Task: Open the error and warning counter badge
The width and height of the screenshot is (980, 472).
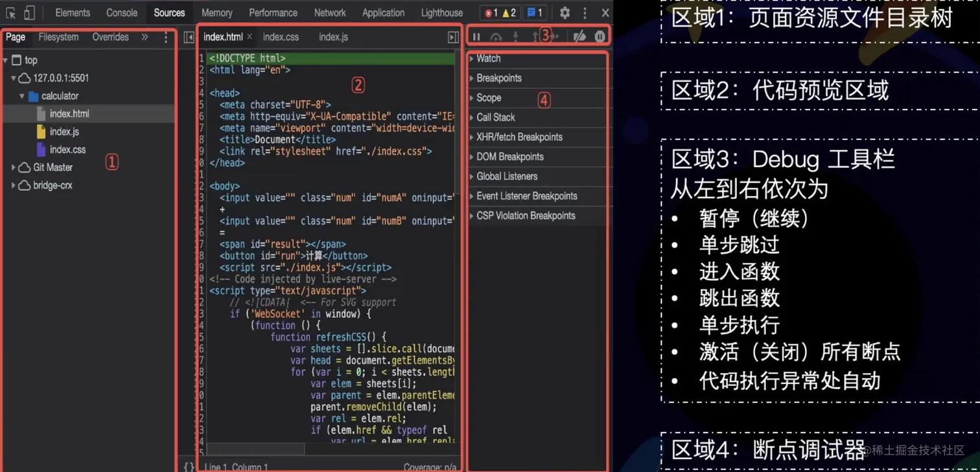Action: click(500, 13)
